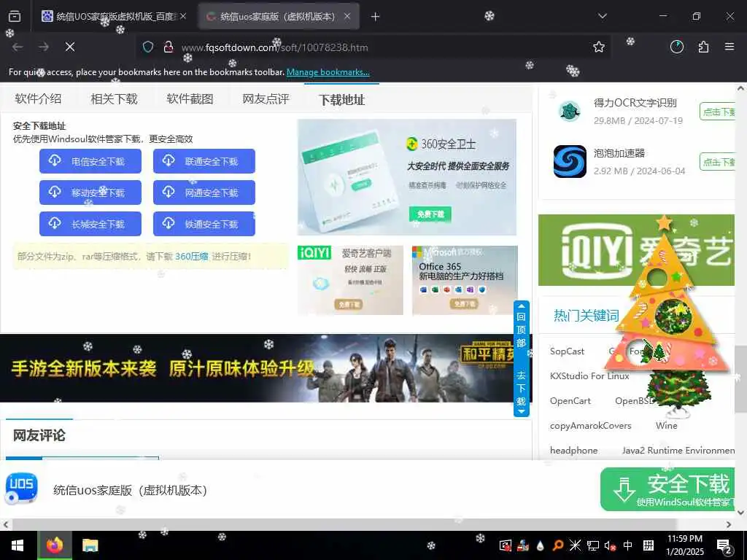Select the 相关下载 tab

coord(114,99)
